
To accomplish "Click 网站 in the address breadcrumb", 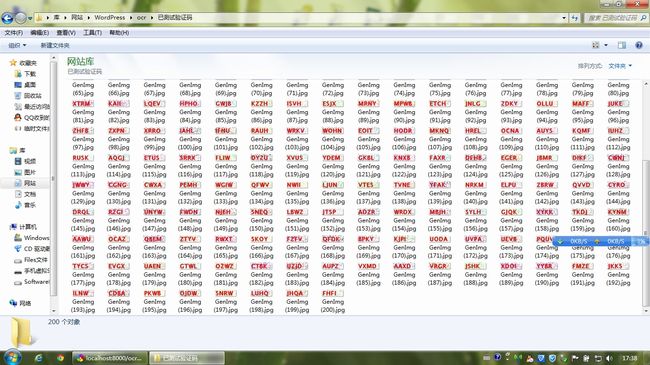I will click(77, 17).
